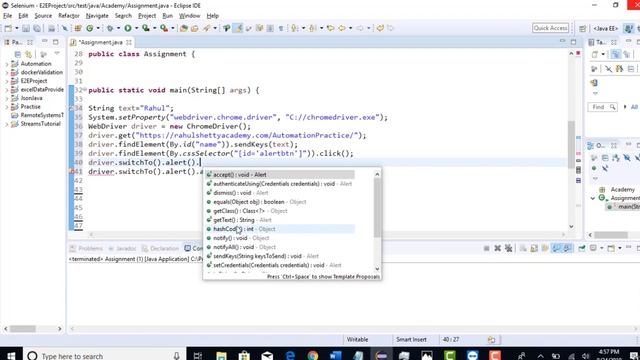The width and height of the screenshot is (640, 360).
Task: Open the Project menu
Action: pyautogui.click(x=147, y=16)
